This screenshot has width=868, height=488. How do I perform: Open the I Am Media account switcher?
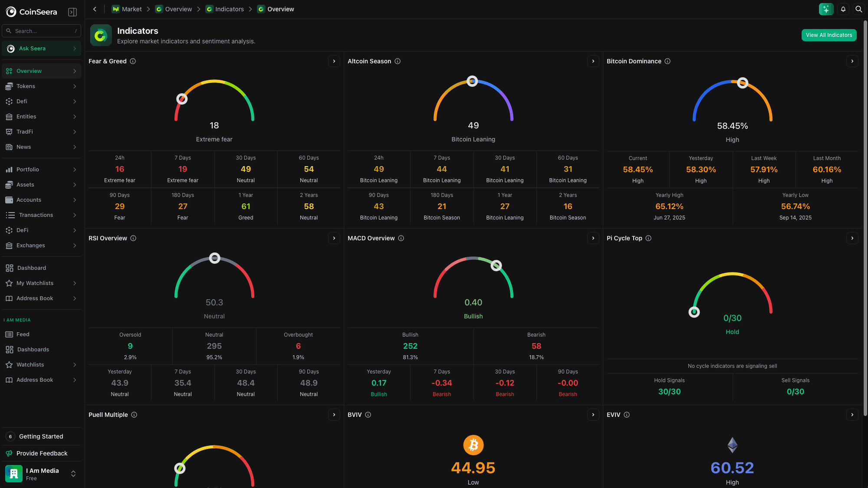point(42,474)
